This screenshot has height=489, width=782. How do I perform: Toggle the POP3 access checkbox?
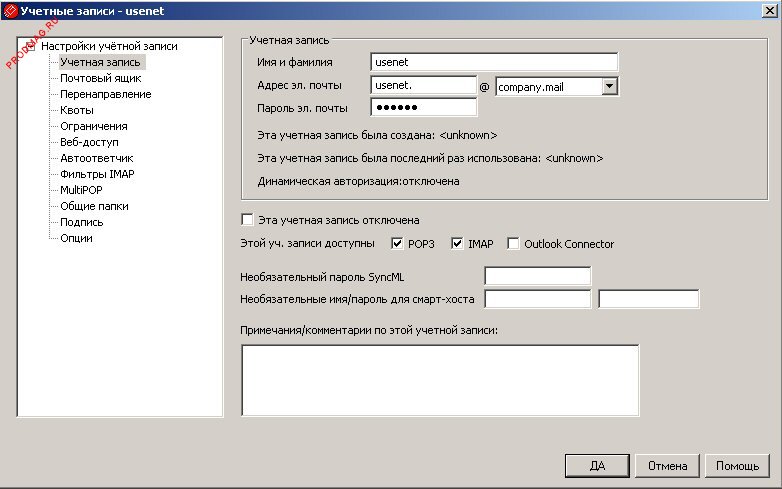[397, 244]
